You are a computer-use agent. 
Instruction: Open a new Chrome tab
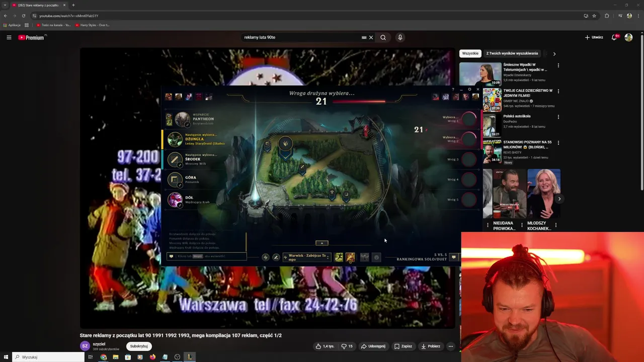pos(73,5)
